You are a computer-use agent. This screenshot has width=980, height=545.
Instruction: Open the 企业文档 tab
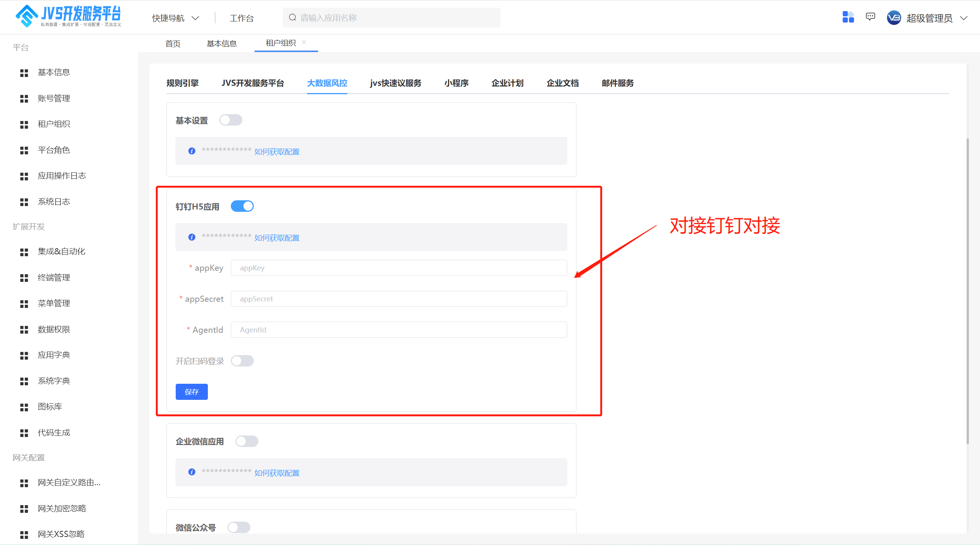pyautogui.click(x=563, y=83)
